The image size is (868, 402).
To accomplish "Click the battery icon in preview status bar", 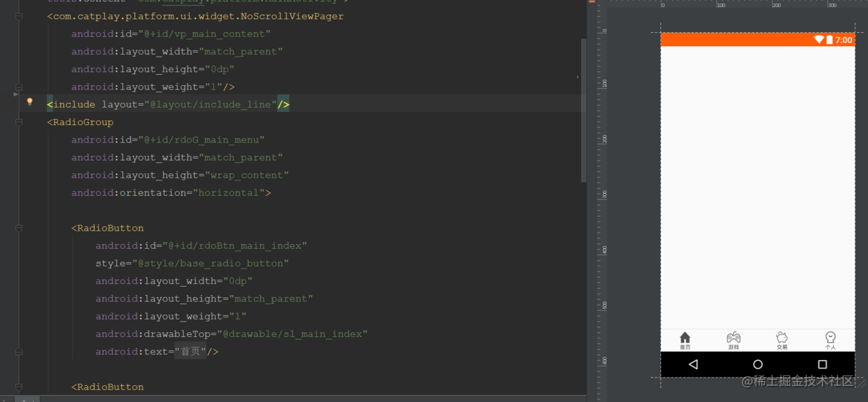I will 829,40.
